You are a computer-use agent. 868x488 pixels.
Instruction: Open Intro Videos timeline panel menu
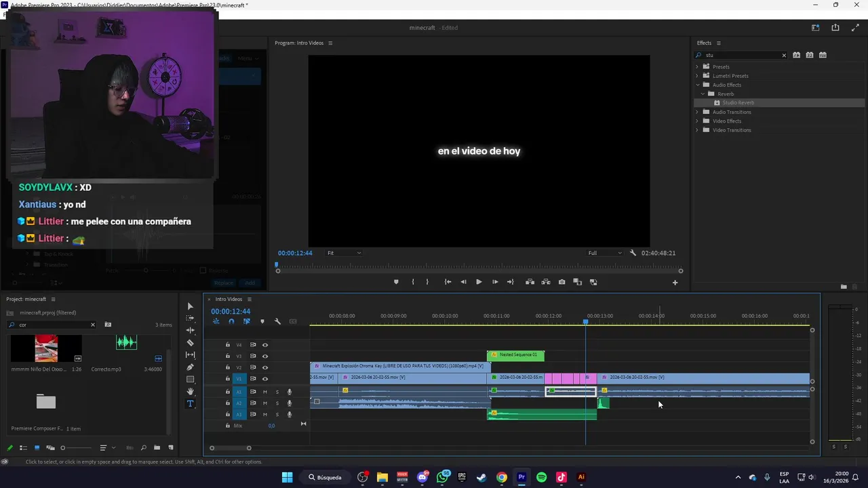click(249, 299)
